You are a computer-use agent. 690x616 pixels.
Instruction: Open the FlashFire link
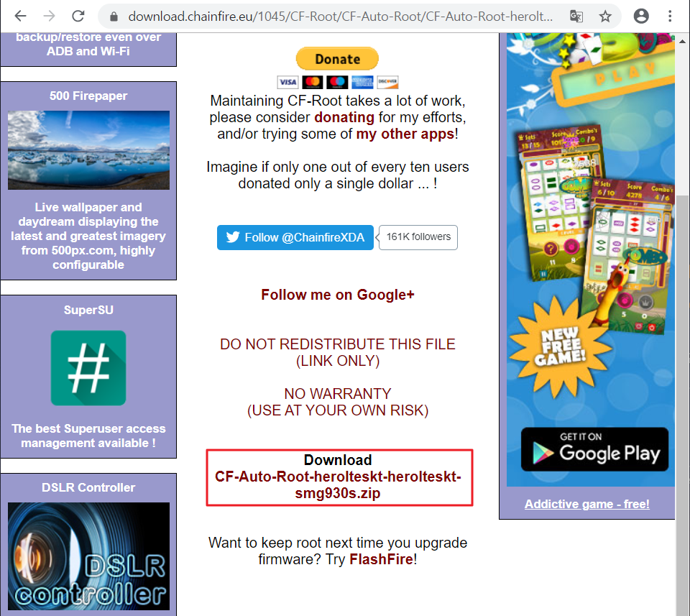[381, 559]
